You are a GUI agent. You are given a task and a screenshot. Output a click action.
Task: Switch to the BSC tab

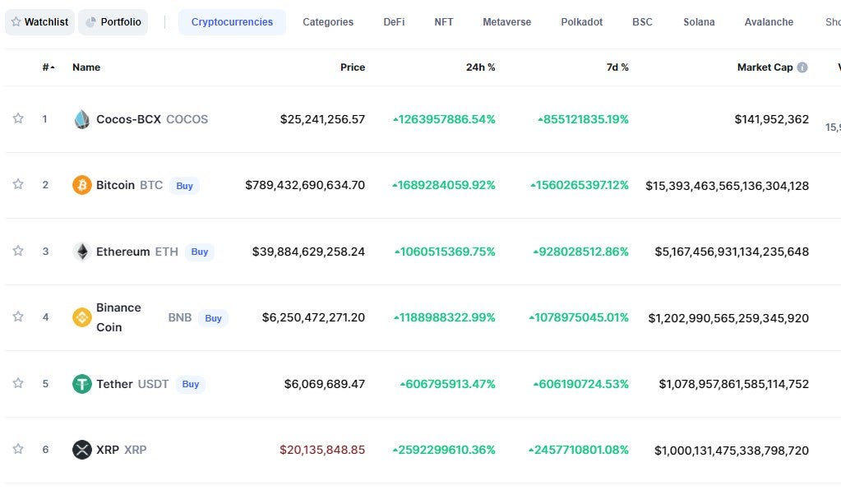643,22
